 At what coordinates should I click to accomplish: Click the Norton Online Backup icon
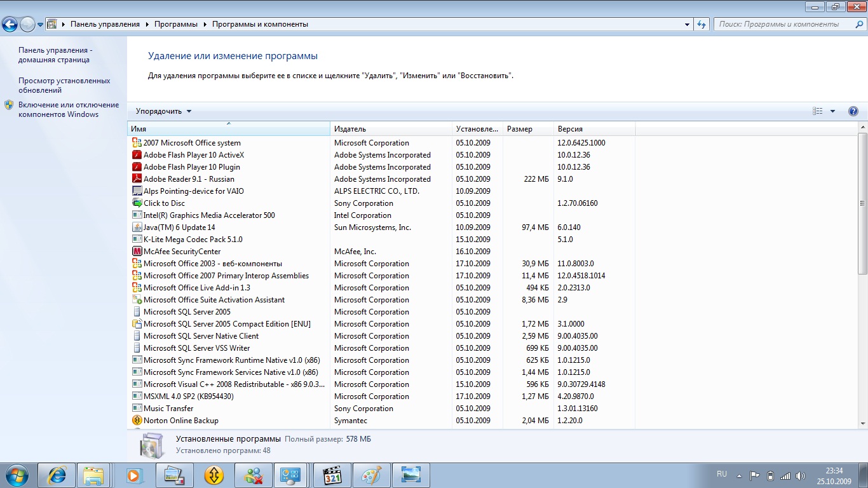137,421
